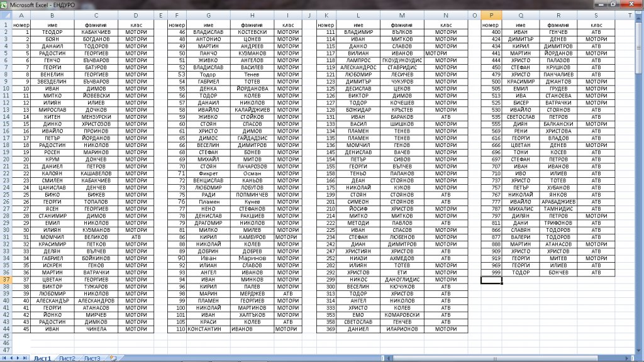The width and height of the screenshot is (644, 362).
Task: Click the cell containing ЧИНЕЛА
Action: pyautogui.click(x=96, y=329)
